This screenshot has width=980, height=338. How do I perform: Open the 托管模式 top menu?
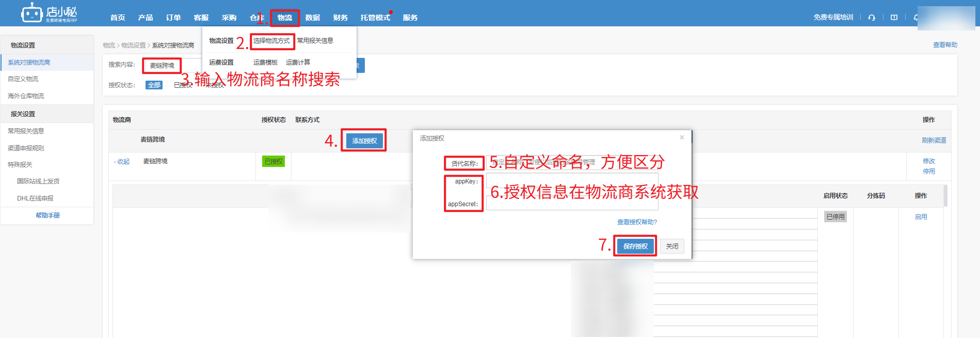coord(375,18)
